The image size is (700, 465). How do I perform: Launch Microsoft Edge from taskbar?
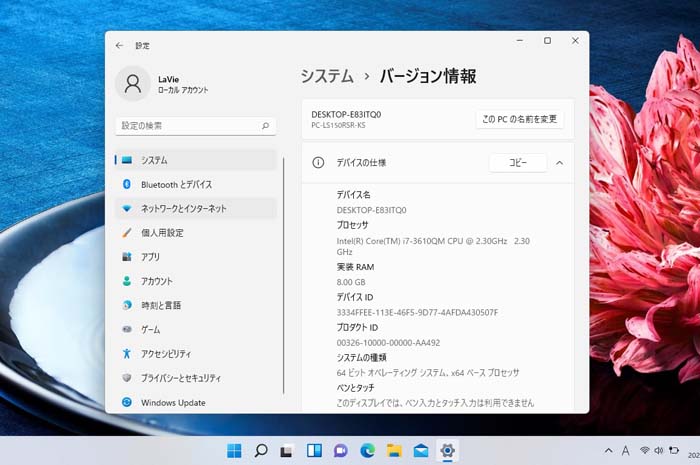click(x=367, y=451)
